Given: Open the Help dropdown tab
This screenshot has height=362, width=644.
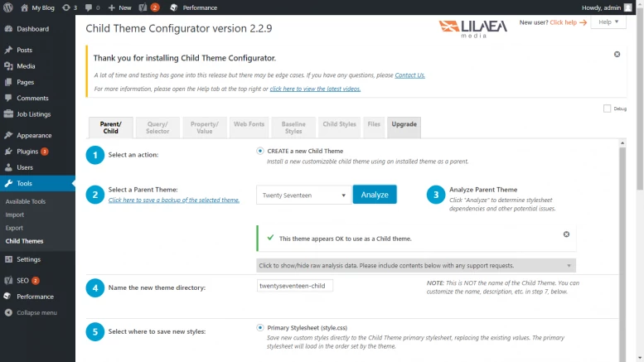Looking at the screenshot, I should (x=608, y=22).
